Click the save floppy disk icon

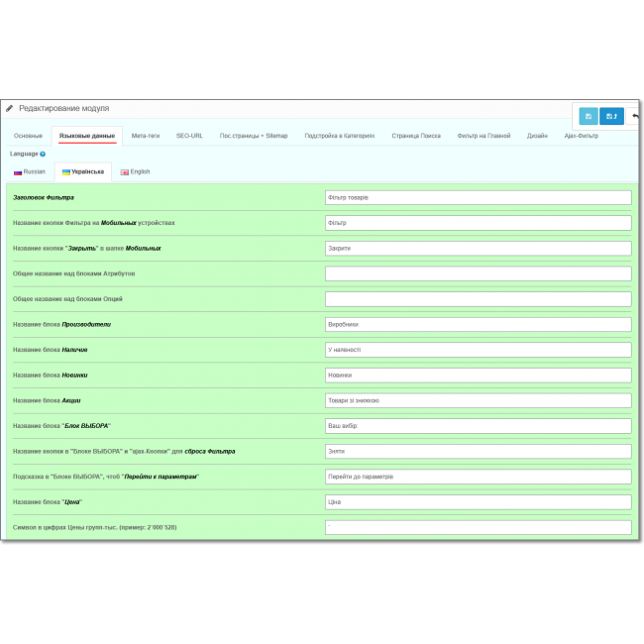[589, 116]
